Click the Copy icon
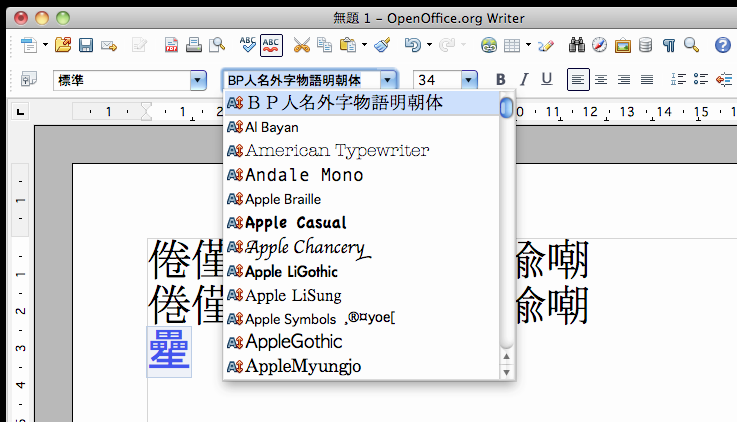Image resolution: width=737 pixels, height=422 pixels. [x=324, y=45]
